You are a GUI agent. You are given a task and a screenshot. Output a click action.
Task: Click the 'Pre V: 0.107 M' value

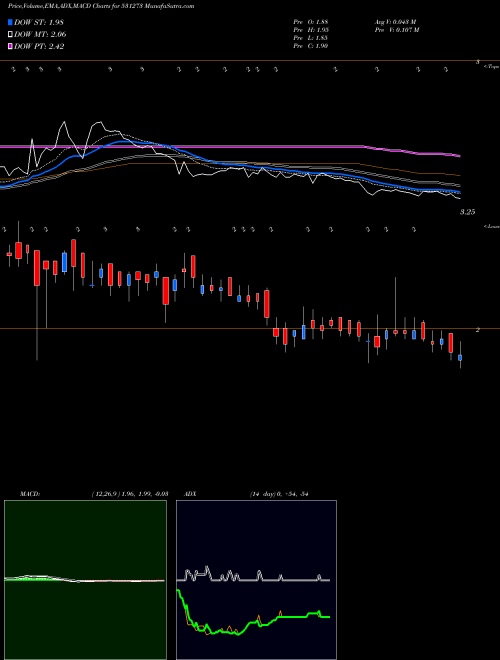point(396,30)
